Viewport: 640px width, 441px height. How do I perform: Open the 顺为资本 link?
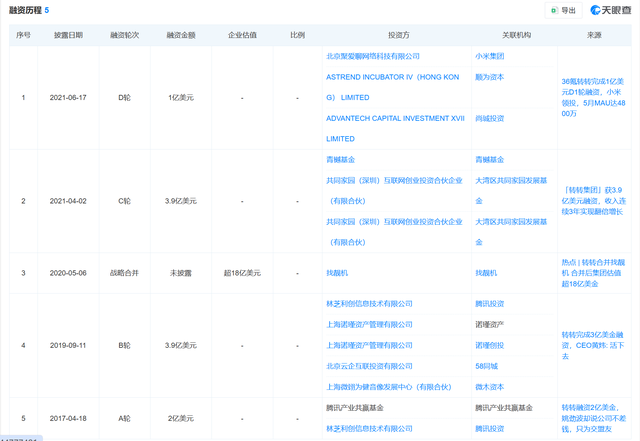tap(489, 77)
